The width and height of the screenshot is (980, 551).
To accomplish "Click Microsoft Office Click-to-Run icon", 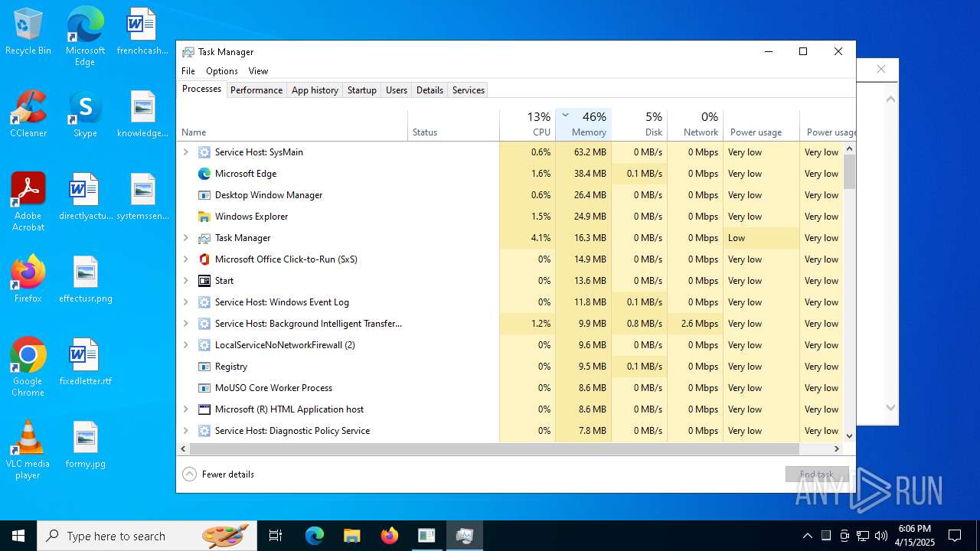I will (x=204, y=259).
